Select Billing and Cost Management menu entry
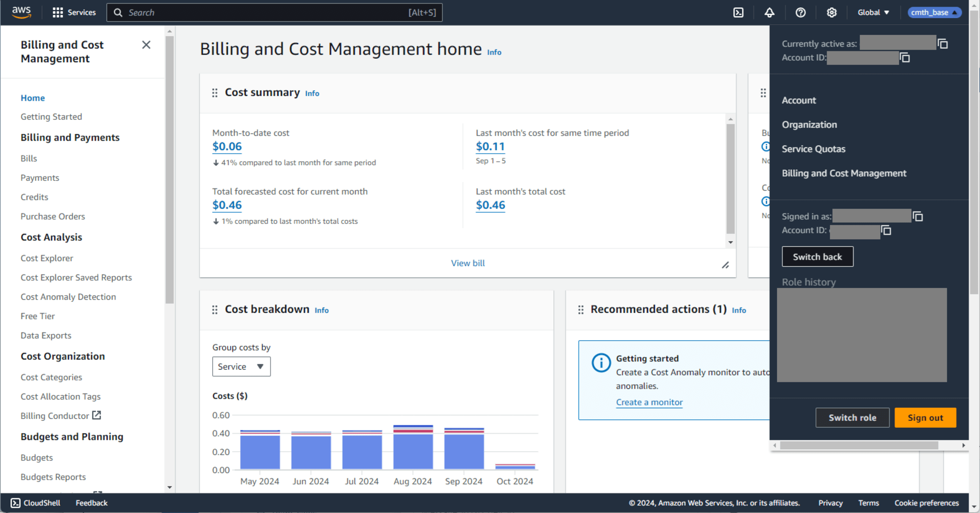This screenshot has height=513, width=980. tap(844, 173)
